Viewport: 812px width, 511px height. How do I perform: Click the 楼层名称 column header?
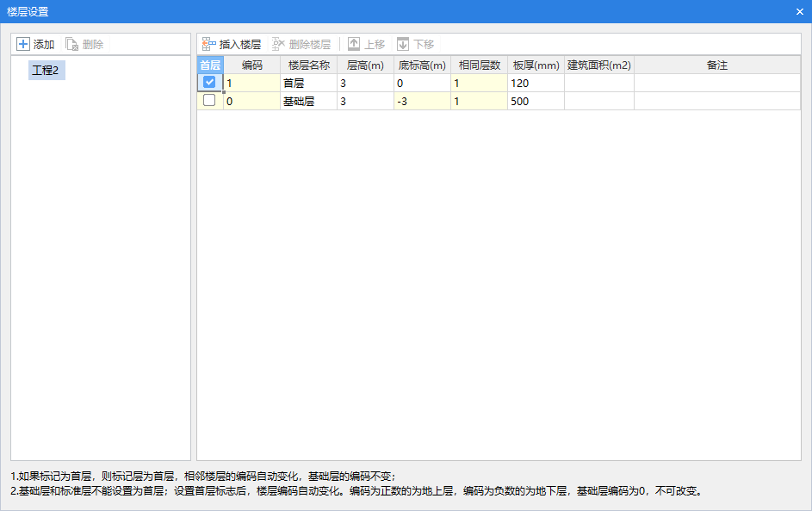click(x=308, y=65)
